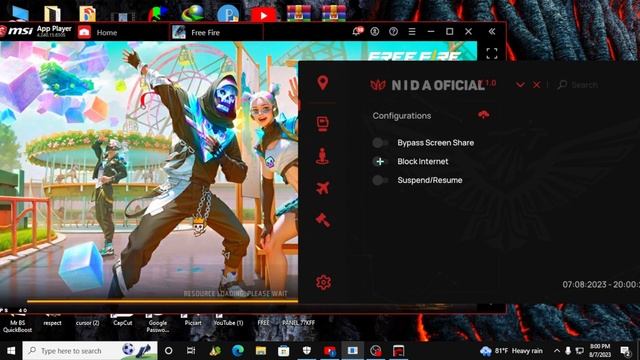Open App Player notifications bell
This screenshot has width=640, height=360.
point(357,31)
